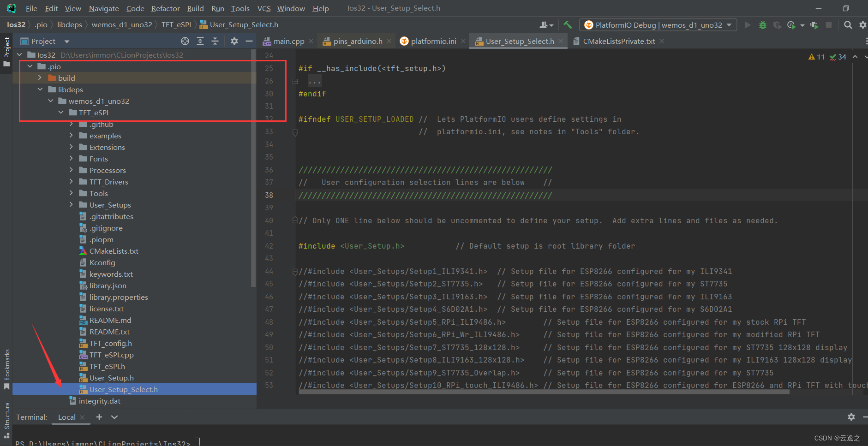This screenshot has width=868, height=446.
Task: Click the Debug bug icon
Action: tap(762, 25)
